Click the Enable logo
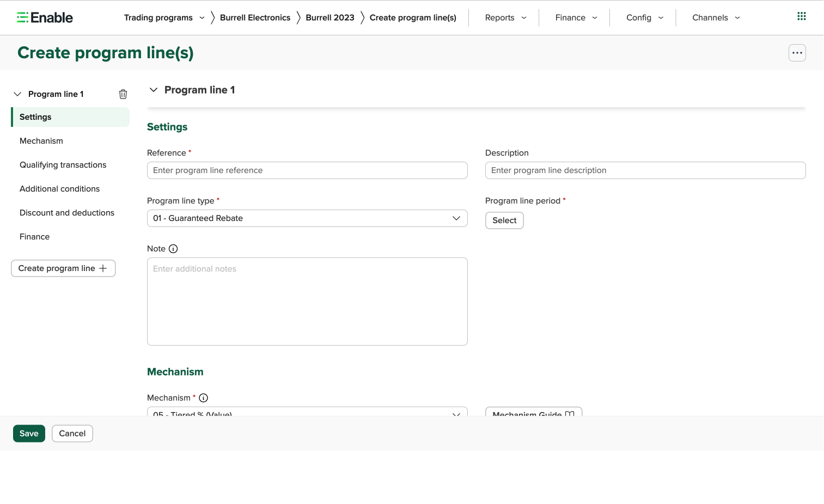The image size is (824, 504). point(45,17)
